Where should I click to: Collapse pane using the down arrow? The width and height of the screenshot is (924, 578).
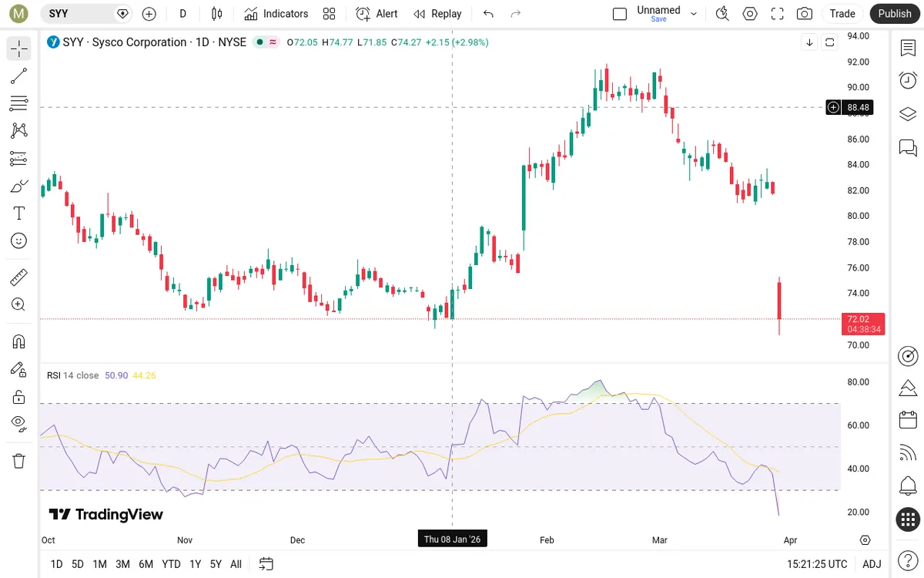[x=810, y=42]
